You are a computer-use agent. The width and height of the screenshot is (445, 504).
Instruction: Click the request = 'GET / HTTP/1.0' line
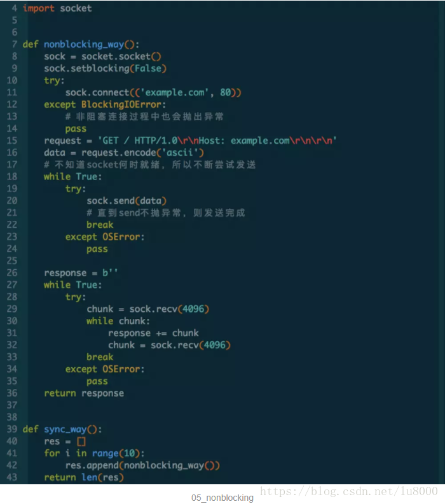[190, 141]
